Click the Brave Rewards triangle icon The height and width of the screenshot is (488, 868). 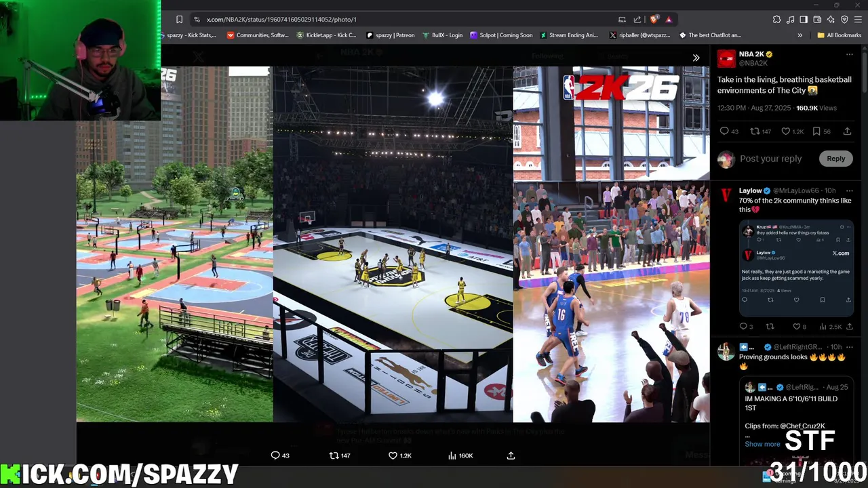pyautogui.click(x=669, y=19)
